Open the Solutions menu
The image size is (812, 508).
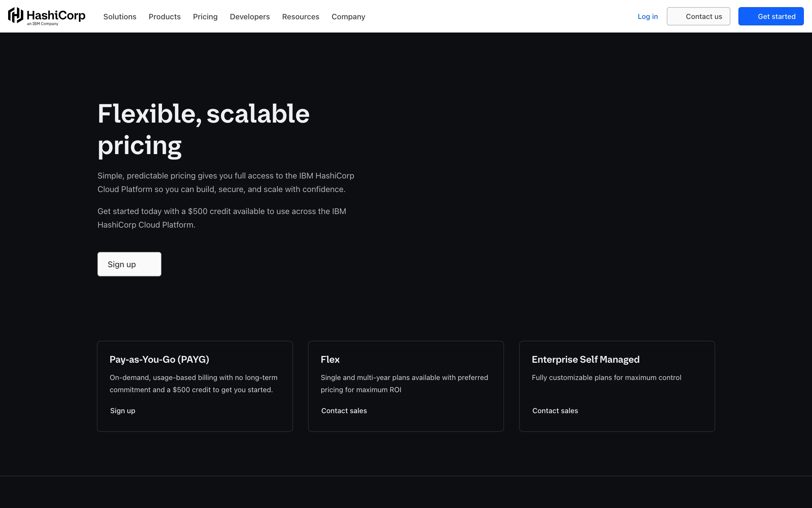pos(120,17)
